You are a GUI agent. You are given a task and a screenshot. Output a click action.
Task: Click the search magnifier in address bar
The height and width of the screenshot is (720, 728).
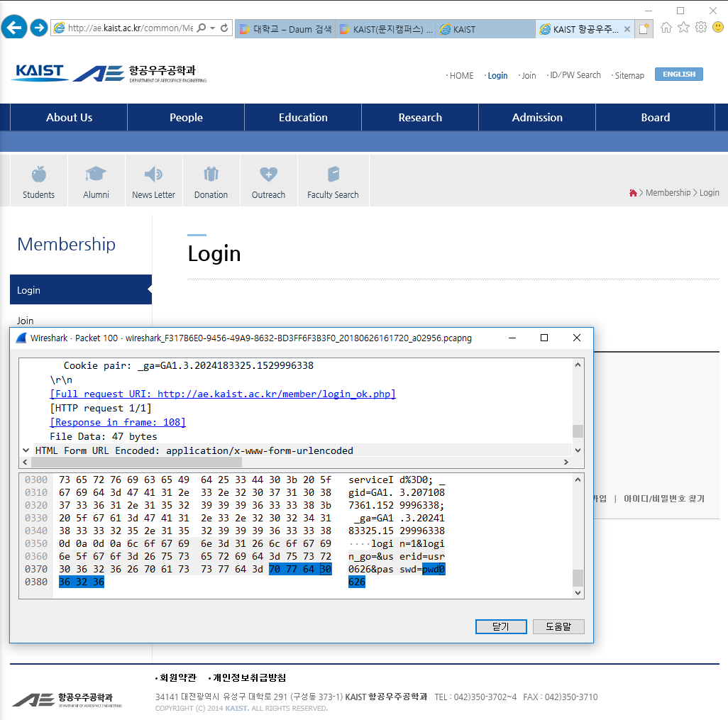201,28
